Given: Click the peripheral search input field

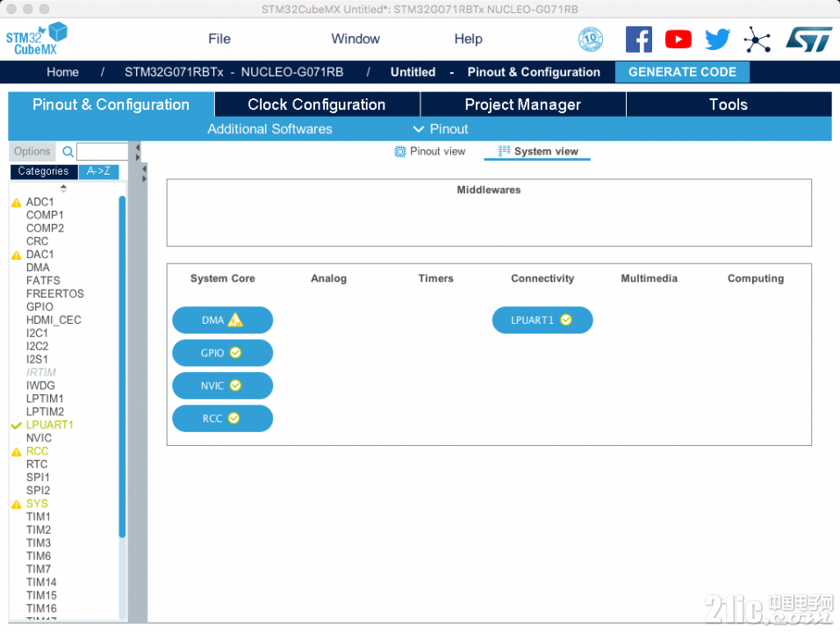Looking at the screenshot, I should pos(103,152).
